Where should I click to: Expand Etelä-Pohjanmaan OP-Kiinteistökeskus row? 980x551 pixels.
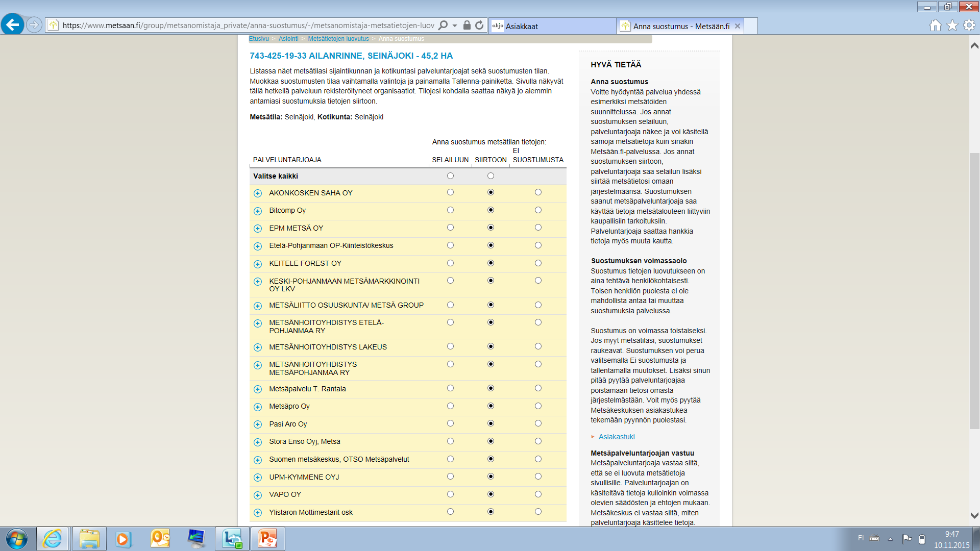click(258, 246)
